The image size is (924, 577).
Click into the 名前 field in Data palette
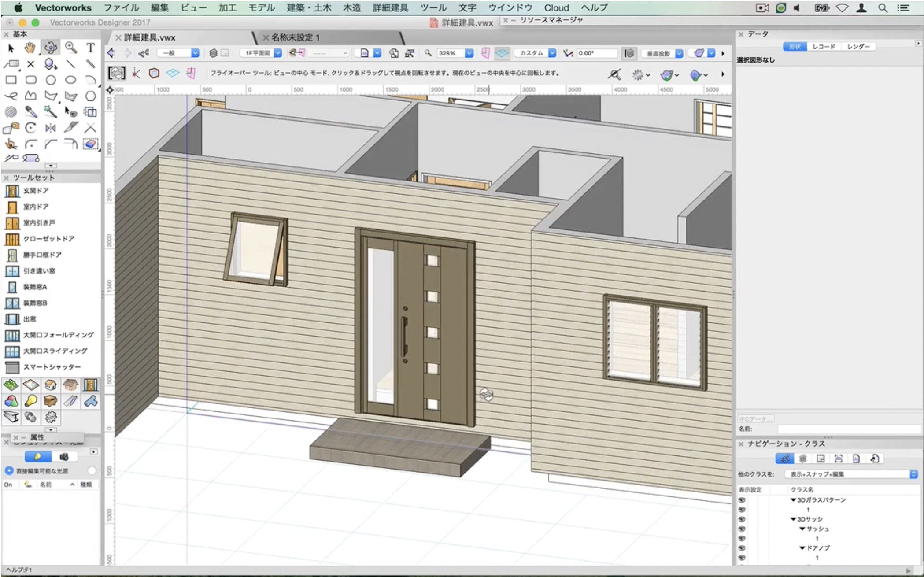pos(850,429)
